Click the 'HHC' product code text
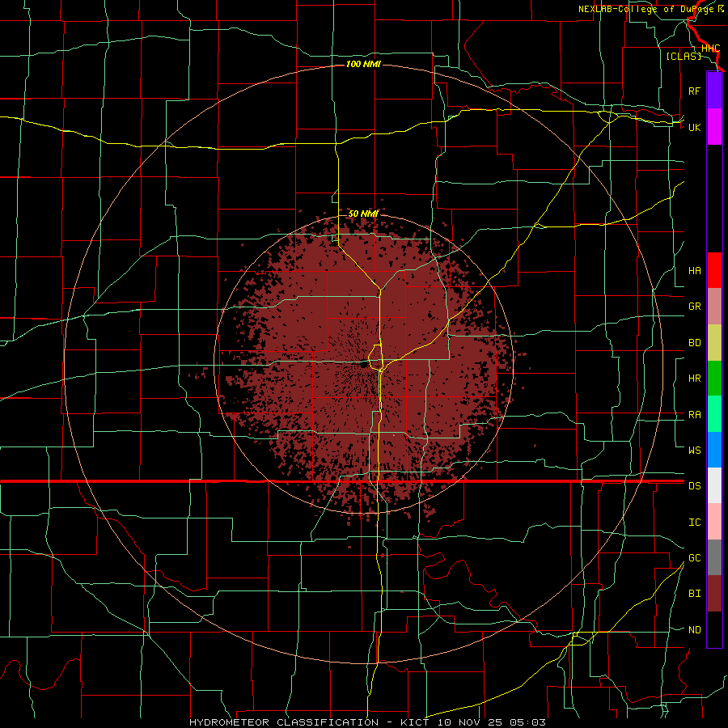Image resolution: width=728 pixels, height=728 pixels. tap(710, 49)
